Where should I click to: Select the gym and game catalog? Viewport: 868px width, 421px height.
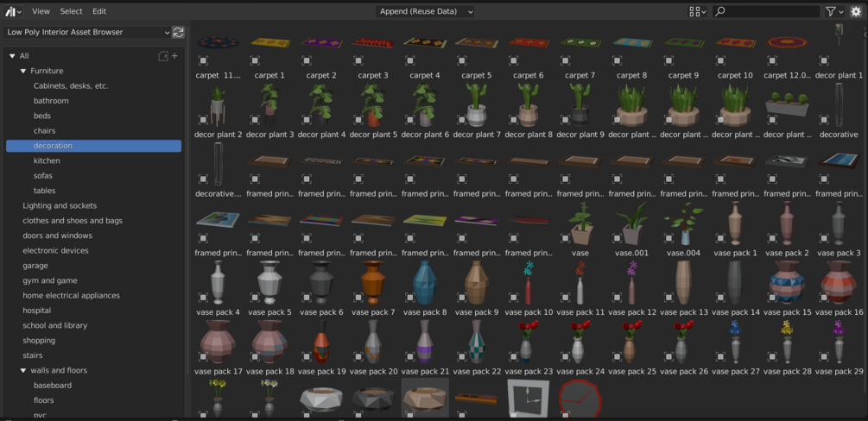50,280
